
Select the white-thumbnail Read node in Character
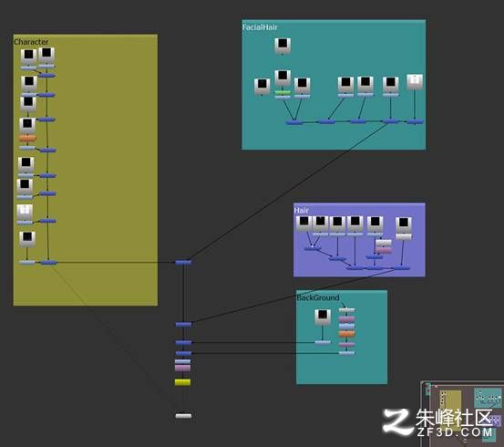25,212
